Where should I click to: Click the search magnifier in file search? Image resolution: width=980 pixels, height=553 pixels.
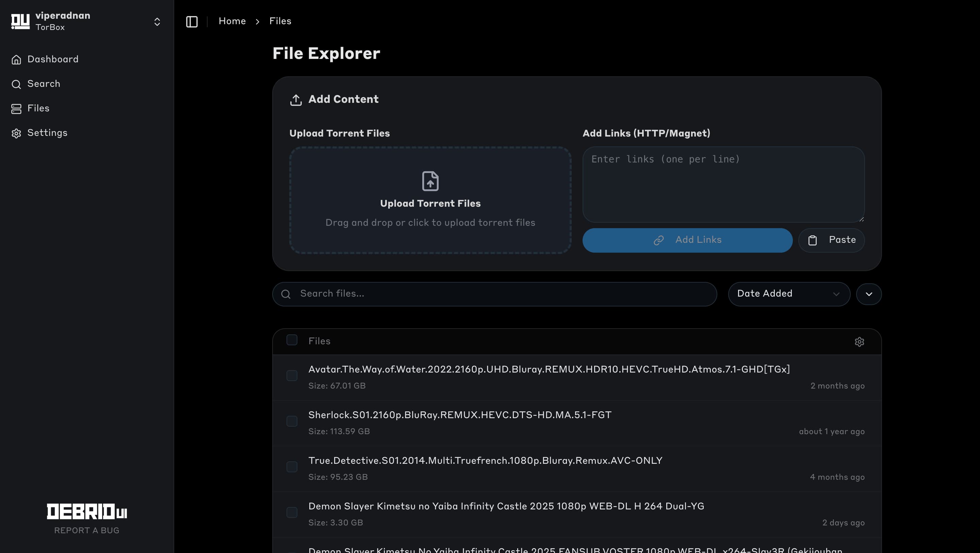pos(286,294)
